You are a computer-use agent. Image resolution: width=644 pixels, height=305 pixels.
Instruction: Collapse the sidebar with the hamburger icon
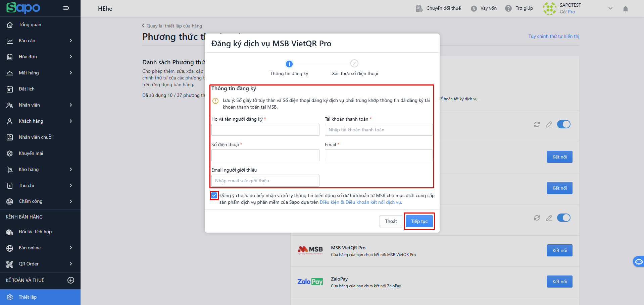tap(66, 8)
